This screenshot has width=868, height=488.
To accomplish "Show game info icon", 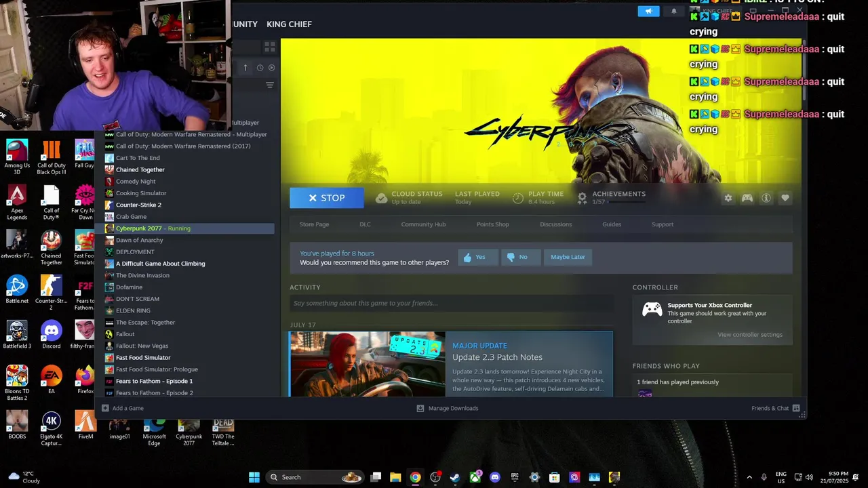I will [766, 198].
